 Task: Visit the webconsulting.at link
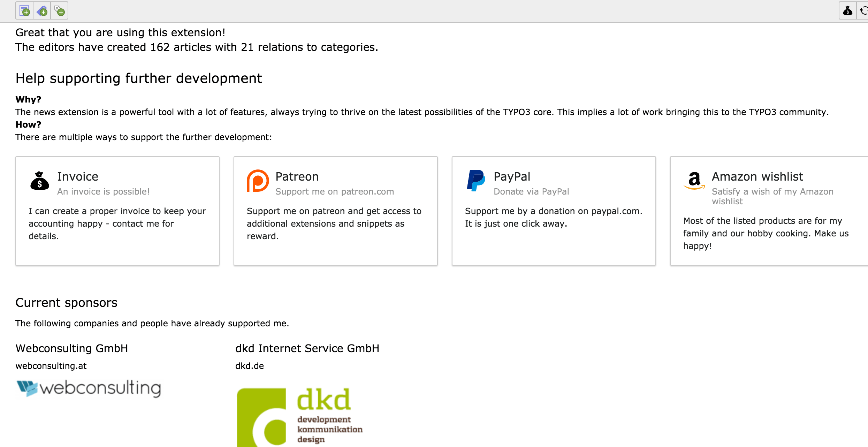pos(51,366)
